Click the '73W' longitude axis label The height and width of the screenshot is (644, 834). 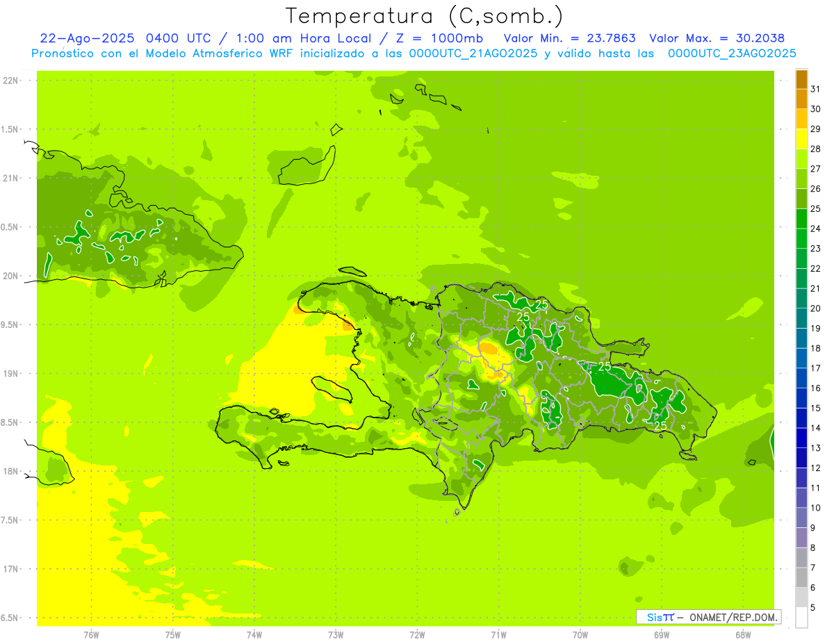click(x=336, y=634)
